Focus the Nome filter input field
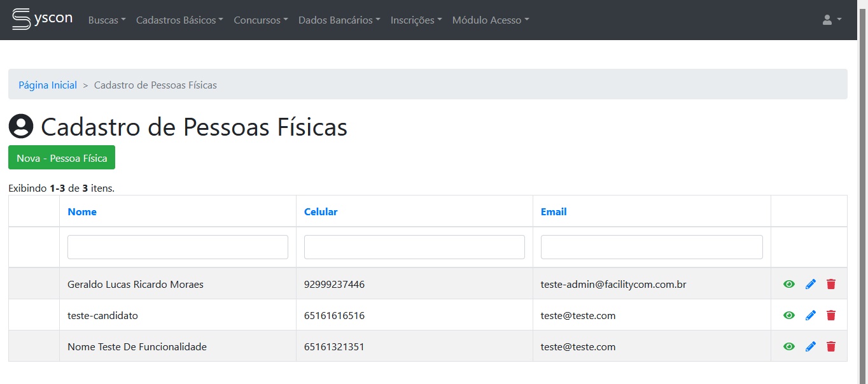The image size is (868, 384). coord(178,247)
